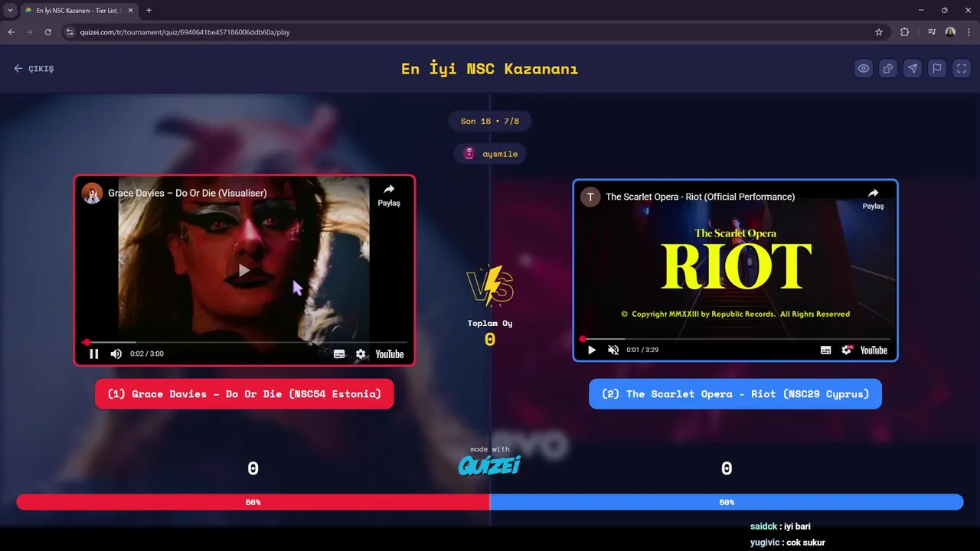Image resolution: width=980 pixels, height=551 pixels.
Task: Click the copy icon in header
Action: click(x=888, y=68)
